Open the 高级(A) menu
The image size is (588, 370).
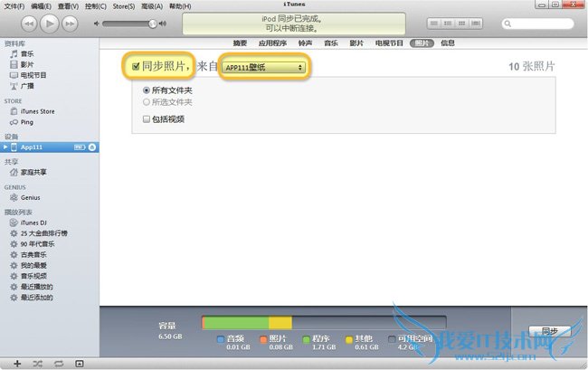[152, 6]
